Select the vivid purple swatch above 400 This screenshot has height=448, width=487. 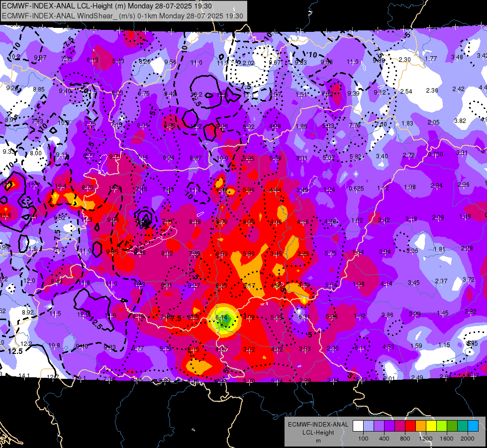tap(390, 426)
